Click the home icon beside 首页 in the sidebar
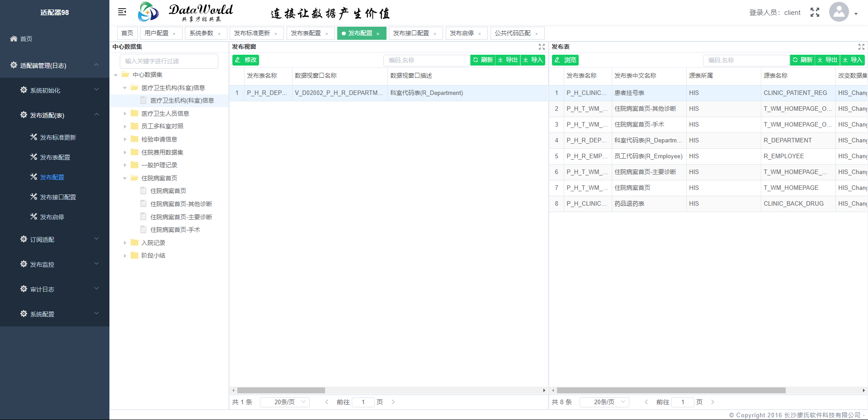The width and height of the screenshot is (868, 420). pos(14,38)
